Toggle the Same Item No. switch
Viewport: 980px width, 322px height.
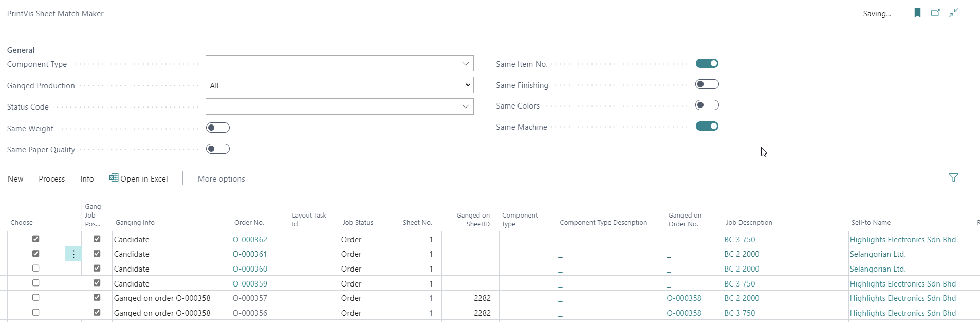707,64
